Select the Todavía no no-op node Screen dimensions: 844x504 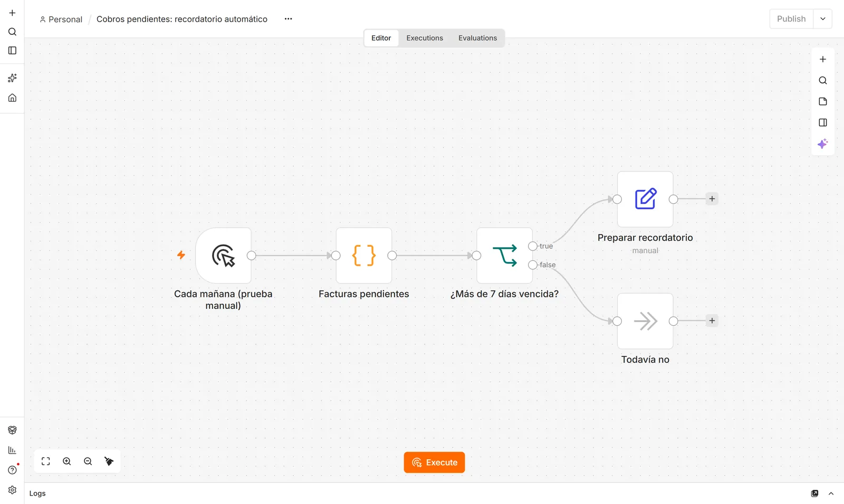coord(645,321)
